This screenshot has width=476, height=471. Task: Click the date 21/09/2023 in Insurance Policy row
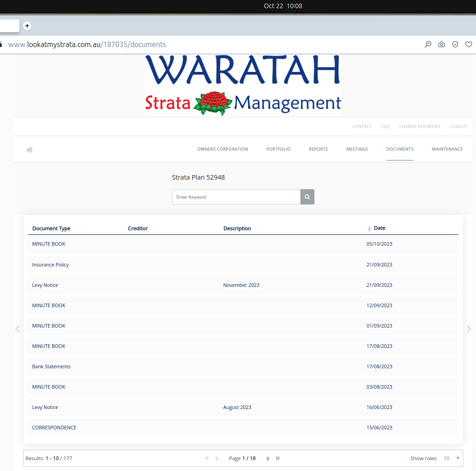379,265
